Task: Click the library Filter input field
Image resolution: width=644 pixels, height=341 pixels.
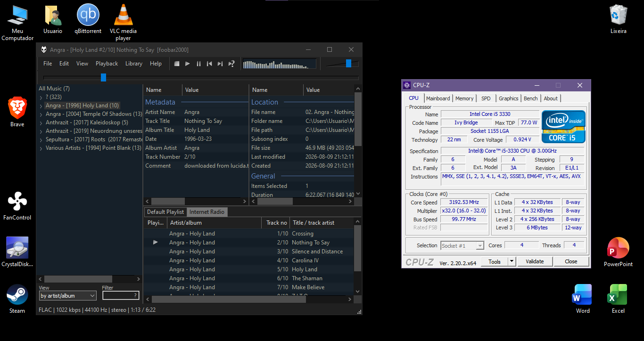Action: click(x=121, y=296)
